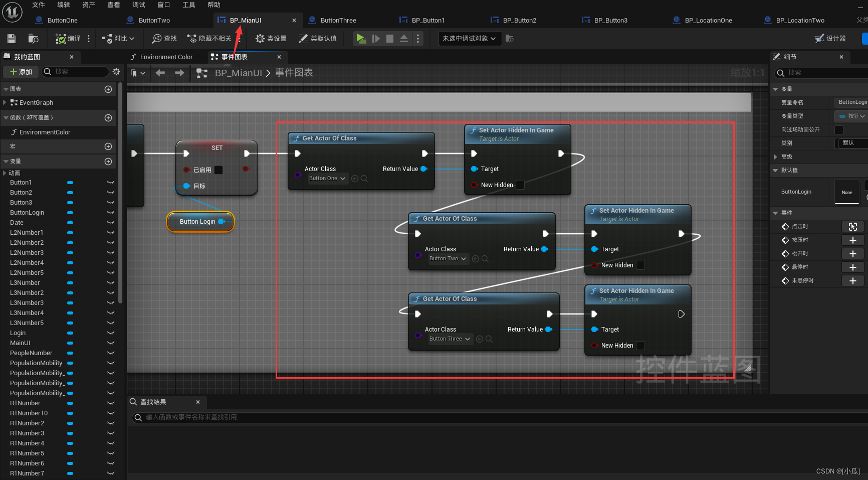The image size is (868, 480).
Task: Navigate back in graph history
Action: pyautogui.click(x=160, y=73)
